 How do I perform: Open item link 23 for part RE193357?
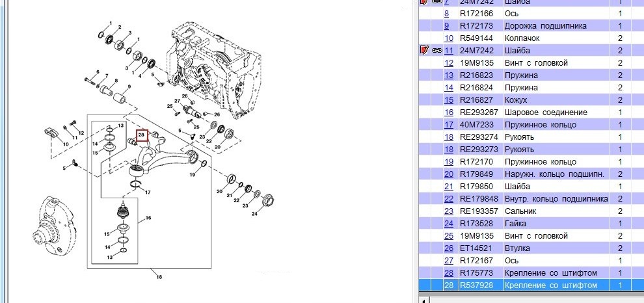448,211
